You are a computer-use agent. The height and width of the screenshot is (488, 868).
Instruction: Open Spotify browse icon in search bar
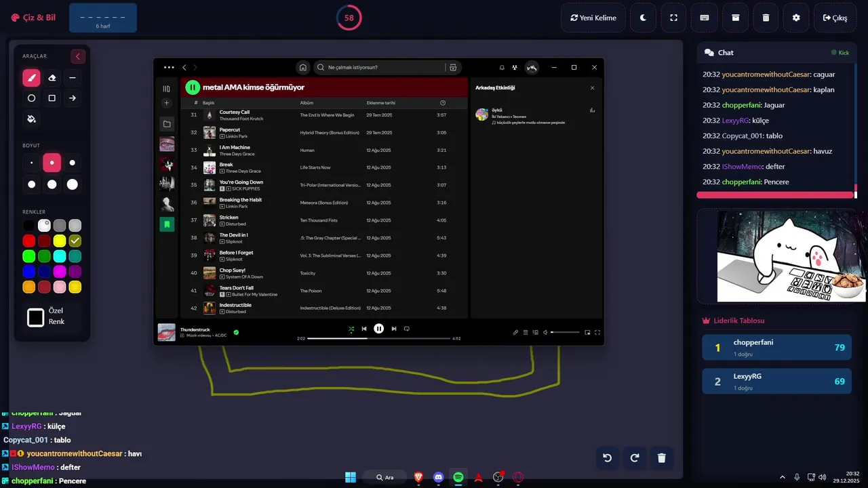(x=453, y=67)
